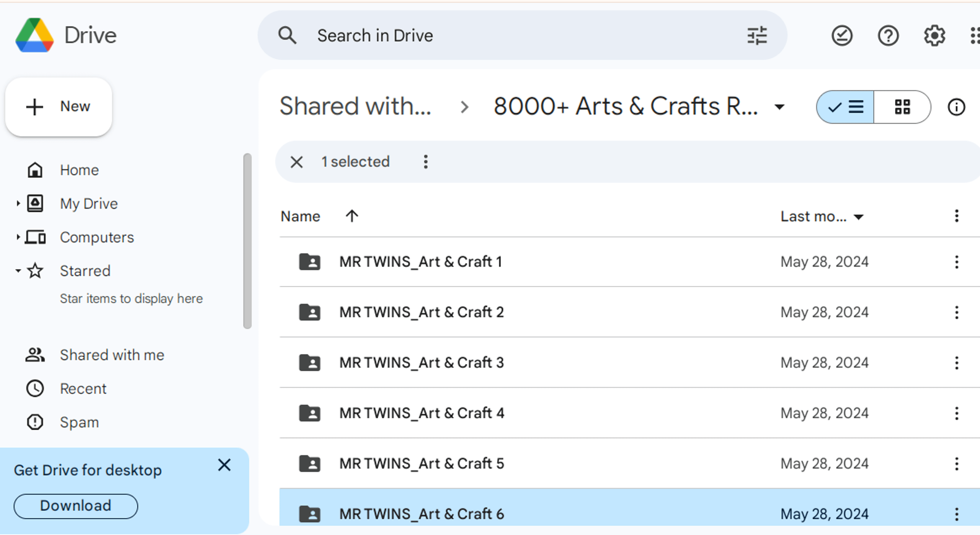
Task: Open Computers in sidebar
Action: 97,237
